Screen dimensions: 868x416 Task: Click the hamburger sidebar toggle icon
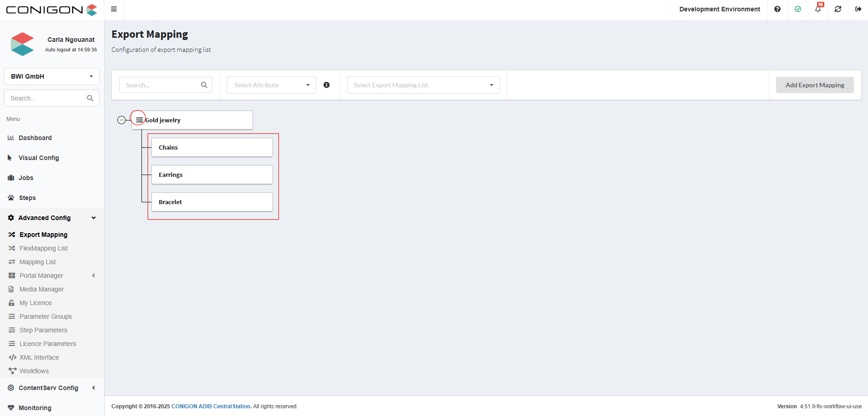tap(114, 9)
